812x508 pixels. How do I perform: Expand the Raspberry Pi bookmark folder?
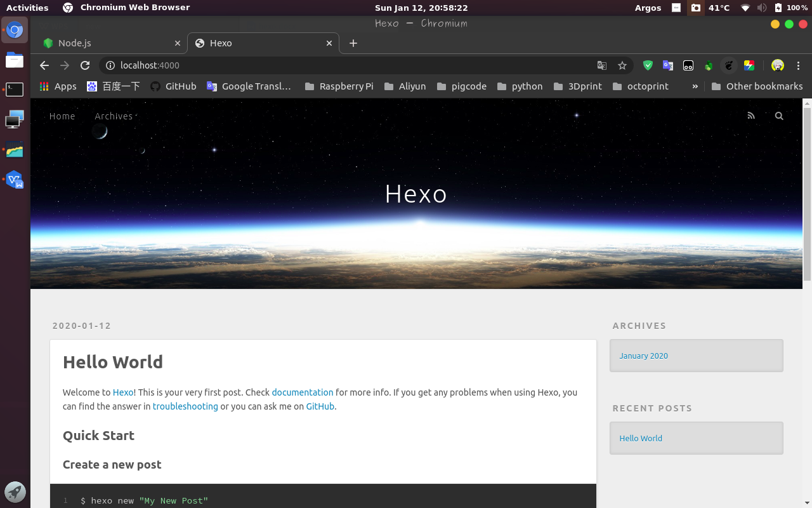point(339,86)
